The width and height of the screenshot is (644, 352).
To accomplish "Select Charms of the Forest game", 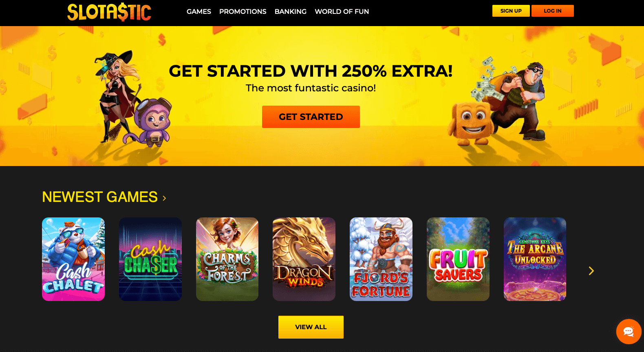I will pos(227,259).
